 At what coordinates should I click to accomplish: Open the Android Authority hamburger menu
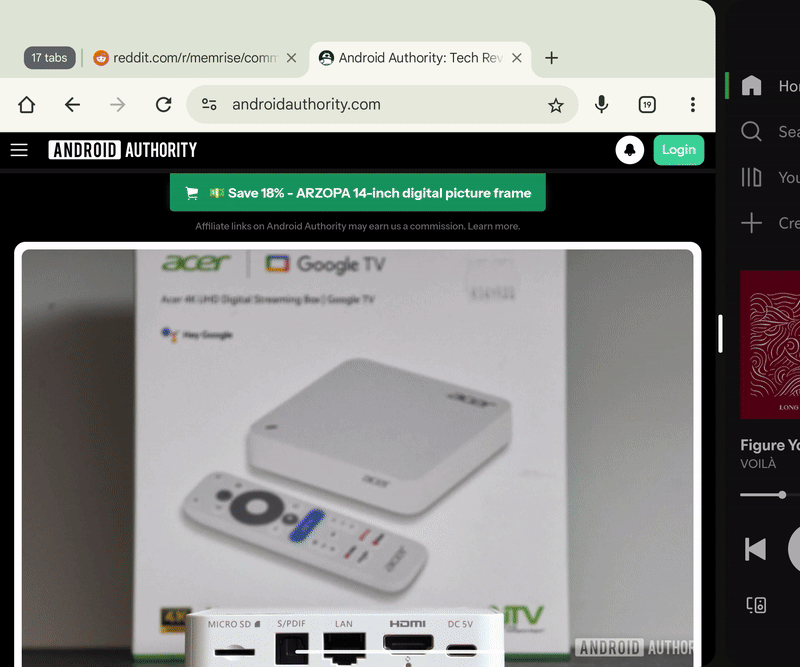click(x=19, y=149)
